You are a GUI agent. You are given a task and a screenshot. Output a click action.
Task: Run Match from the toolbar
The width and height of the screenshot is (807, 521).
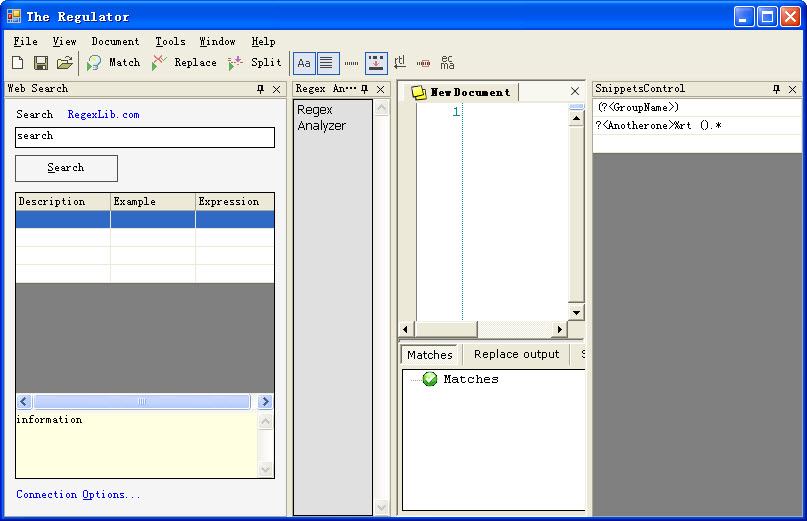coord(113,63)
